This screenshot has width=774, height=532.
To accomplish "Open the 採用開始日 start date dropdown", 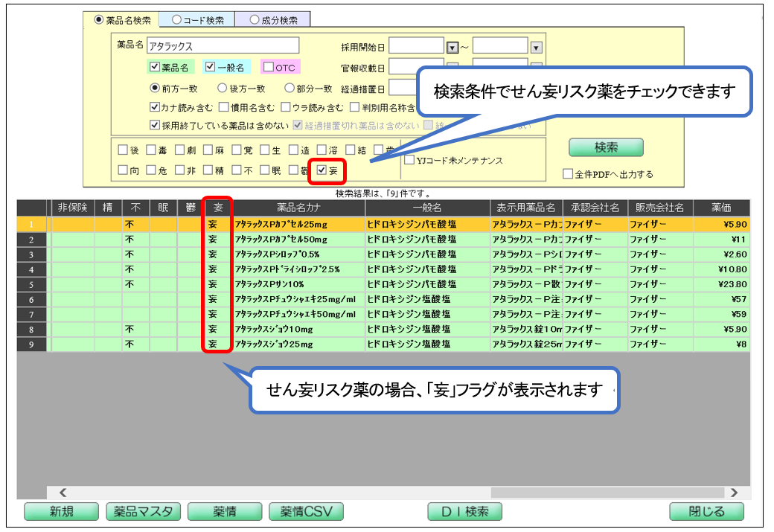I will pyautogui.click(x=451, y=47).
